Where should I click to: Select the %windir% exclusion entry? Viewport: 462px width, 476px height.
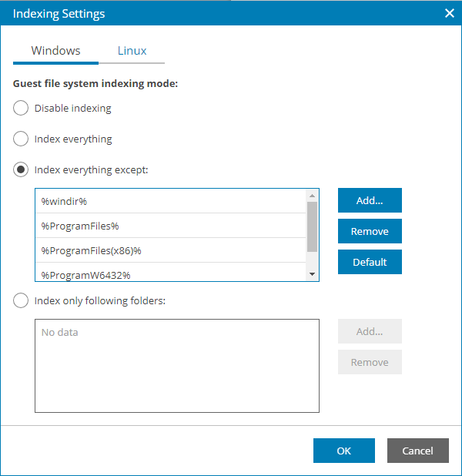click(x=169, y=201)
